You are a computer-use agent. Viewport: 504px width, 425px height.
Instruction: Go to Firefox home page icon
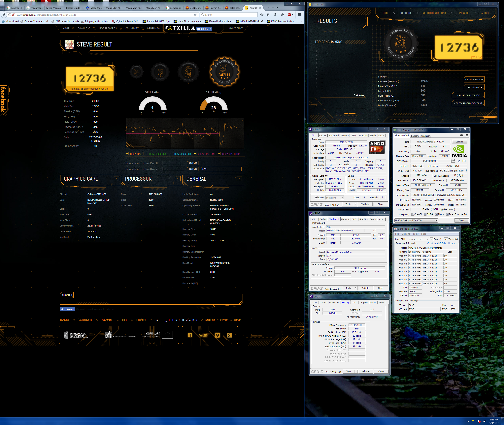tap(282, 15)
